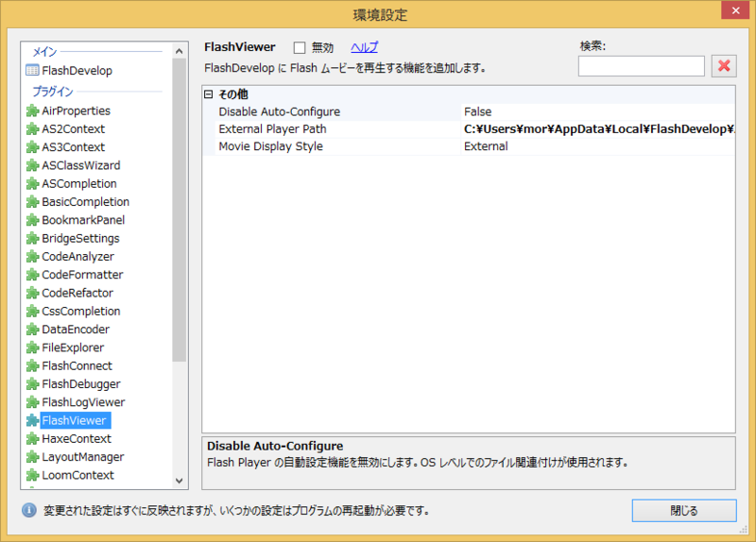Click the CodeAnalyzer plugin icon

[32, 256]
